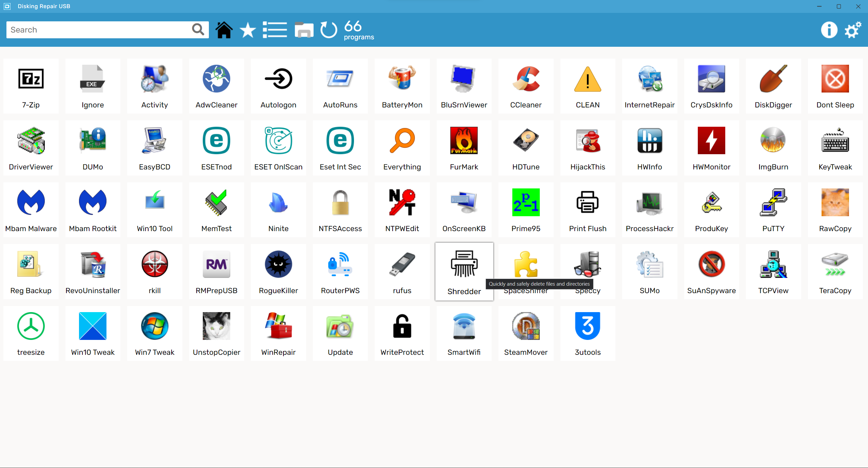This screenshot has height=468, width=868.
Task: Launch ImgBurn
Action: pyautogui.click(x=773, y=148)
